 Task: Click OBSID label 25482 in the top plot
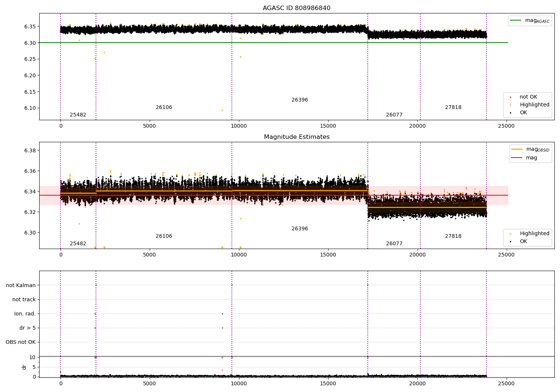click(78, 115)
